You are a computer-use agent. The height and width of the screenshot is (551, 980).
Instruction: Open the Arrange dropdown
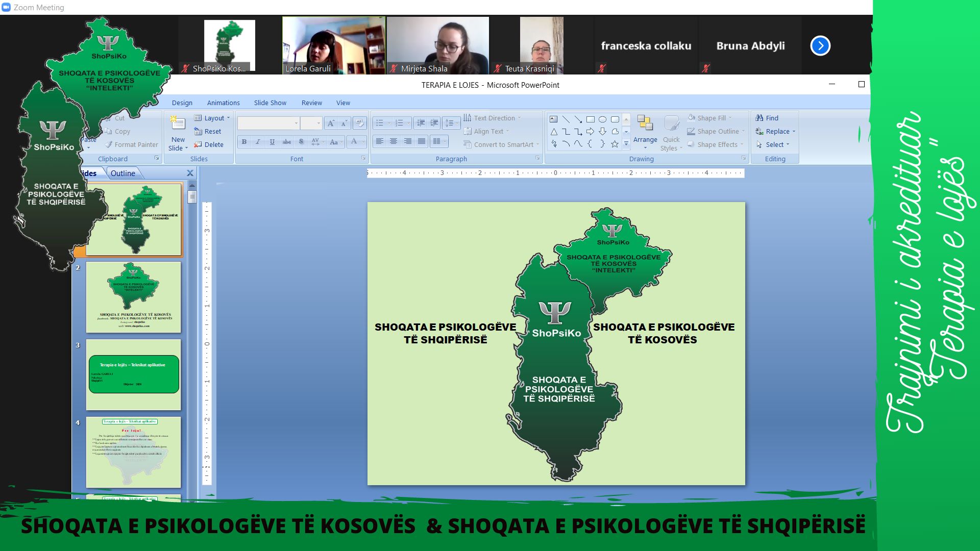(645, 133)
